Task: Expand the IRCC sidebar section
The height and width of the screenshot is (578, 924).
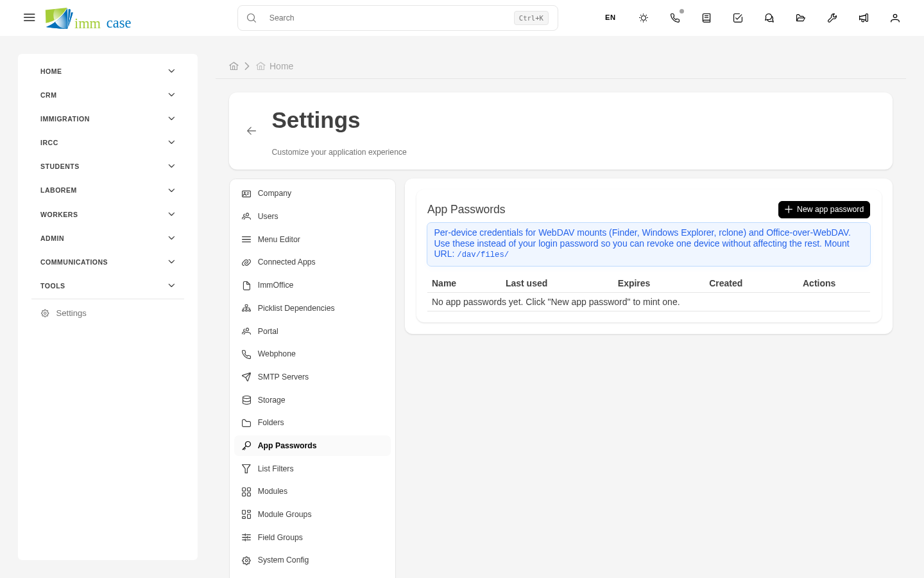Action: [108, 143]
